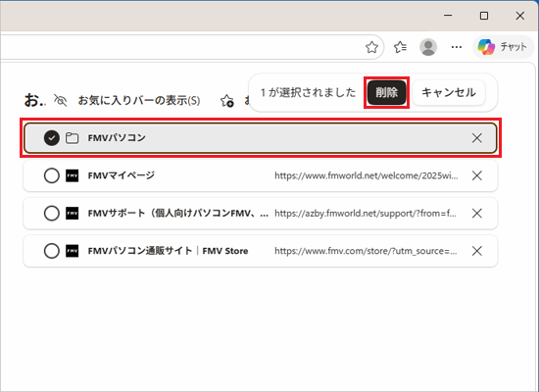Add this page to favorites star icon

pyautogui.click(x=371, y=47)
